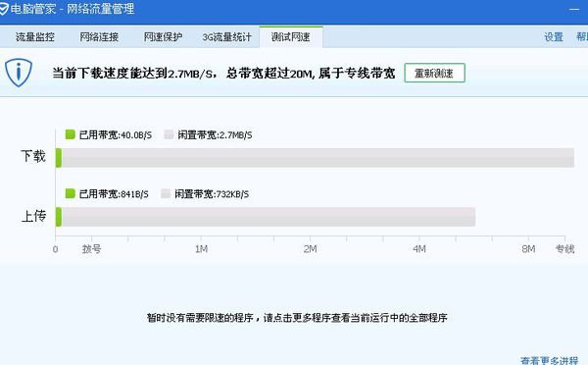This screenshot has height=365, width=588.
Task: Click the download bandwidth progress bar
Action: point(315,158)
